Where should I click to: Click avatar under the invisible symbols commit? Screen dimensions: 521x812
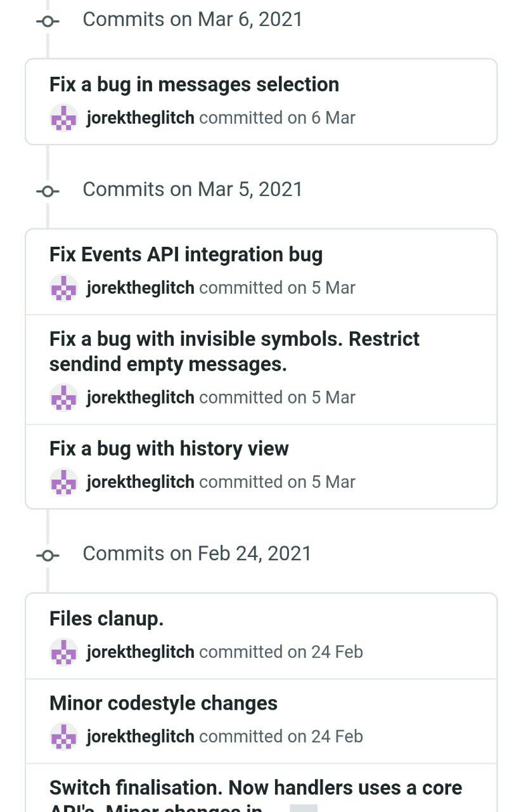63,398
